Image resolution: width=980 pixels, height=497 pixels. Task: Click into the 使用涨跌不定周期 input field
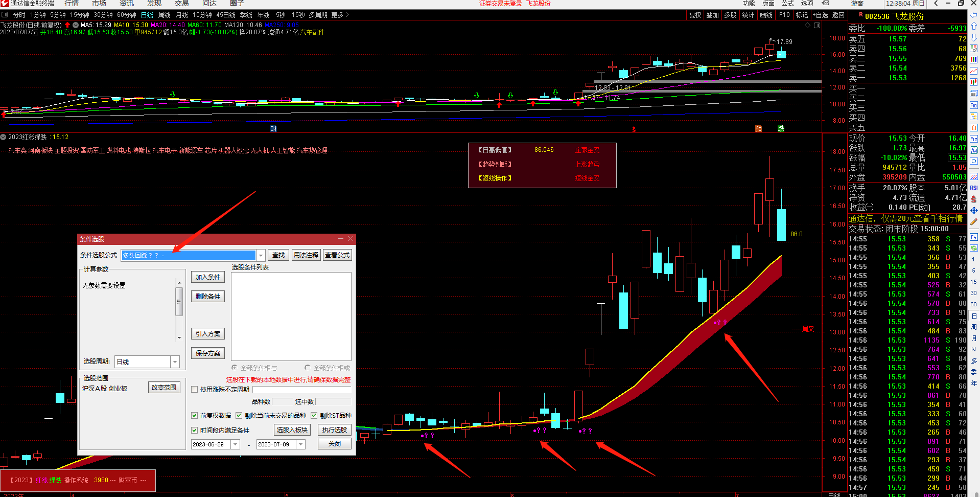point(302,390)
